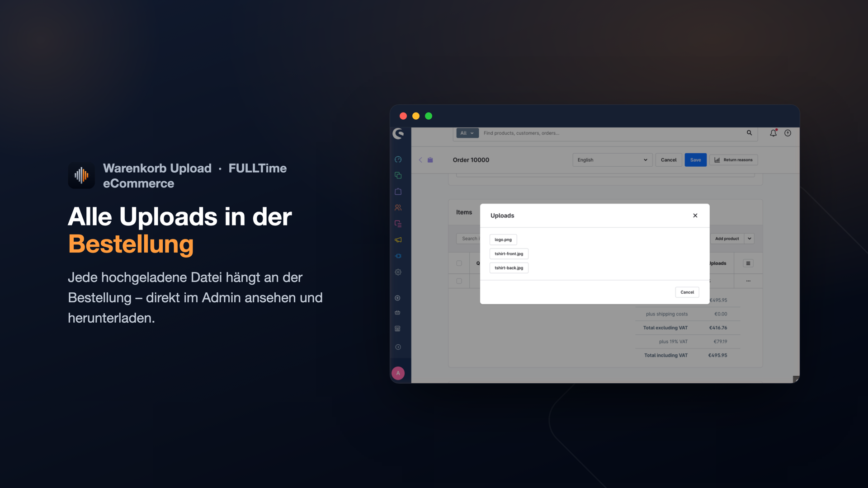Open the logo.png upload
This screenshot has width=868, height=488.
(503, 239)
